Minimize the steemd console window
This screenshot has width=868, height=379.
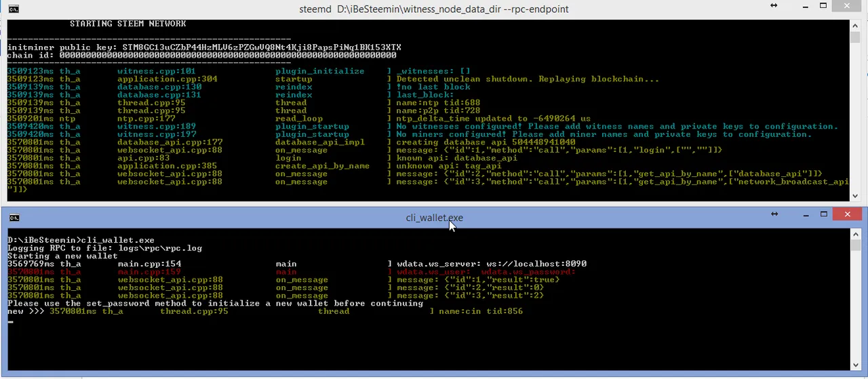click(805, 6)
